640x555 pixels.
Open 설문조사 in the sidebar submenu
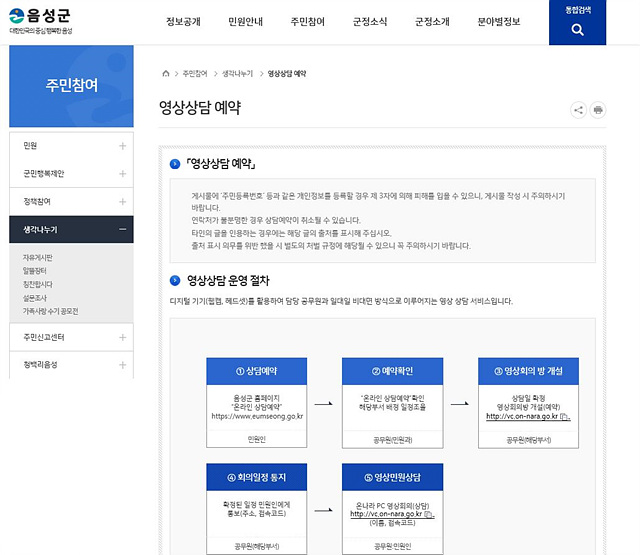[35, 298]
